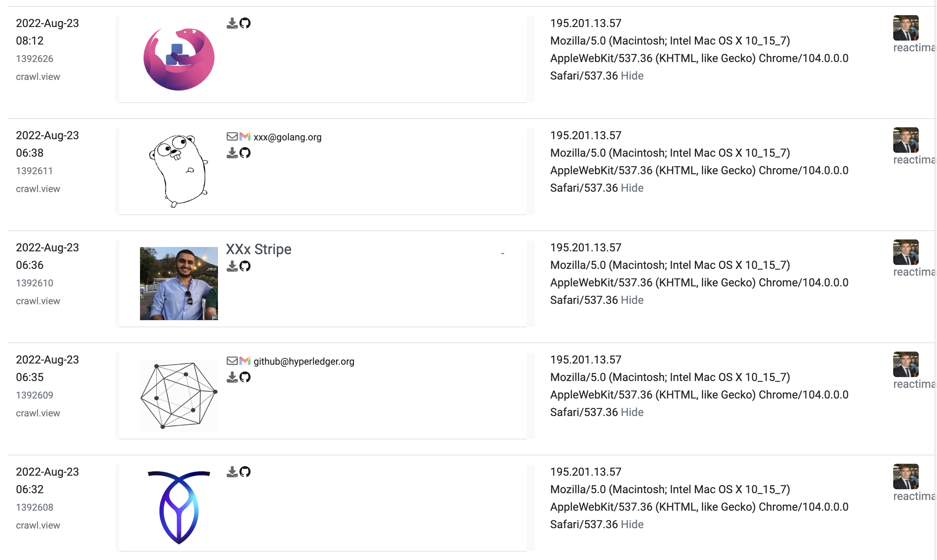Click the Gmail icon beside xxx@golang.org
Screen dimensions: 937x560
(245, 137)
